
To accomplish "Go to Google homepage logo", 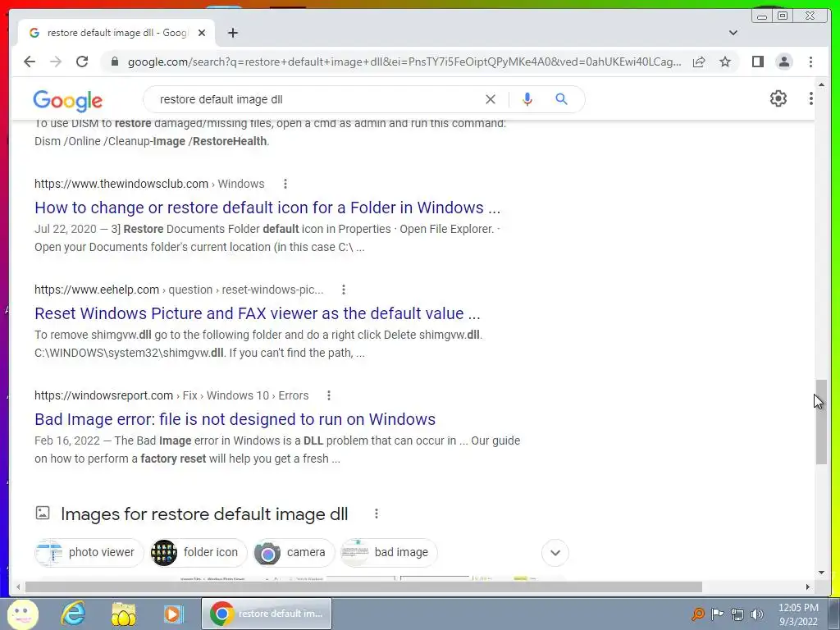I will [x=67, y=100].
